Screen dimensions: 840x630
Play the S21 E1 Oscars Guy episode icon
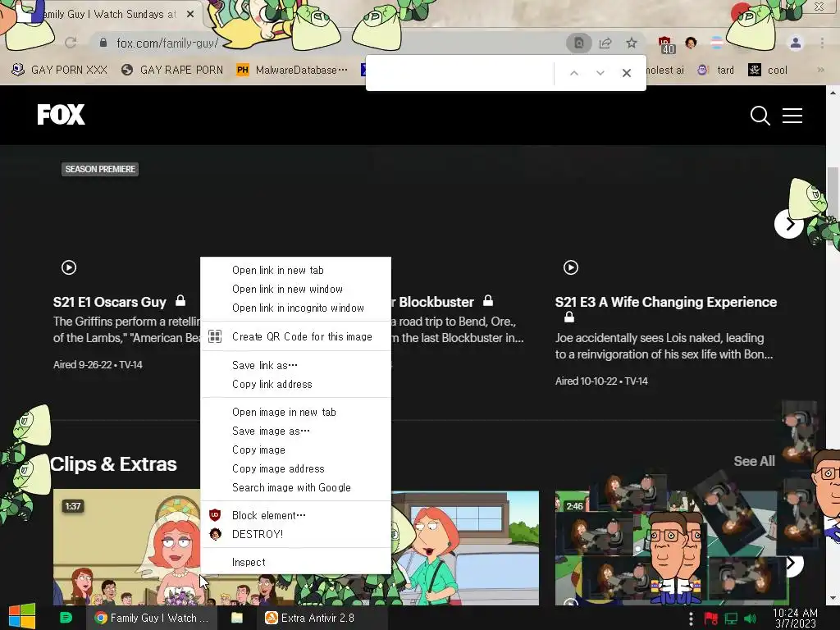[69, 267]
